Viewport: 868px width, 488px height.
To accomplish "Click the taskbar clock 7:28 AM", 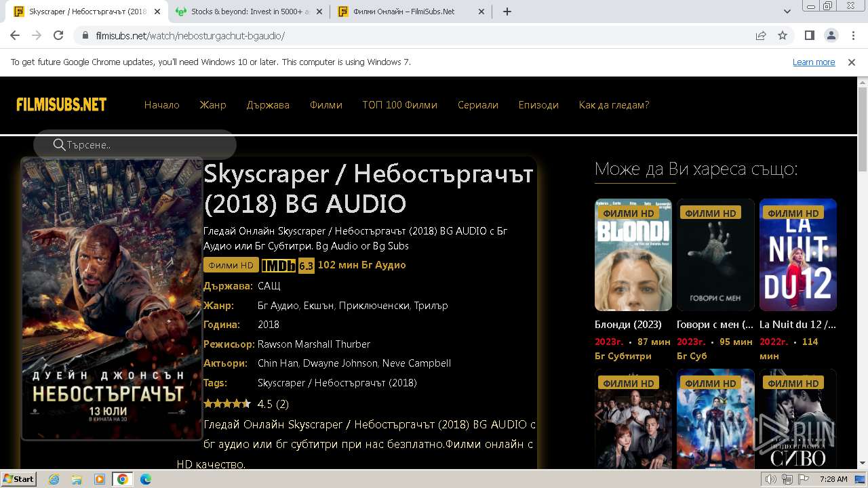I will 833,479.
